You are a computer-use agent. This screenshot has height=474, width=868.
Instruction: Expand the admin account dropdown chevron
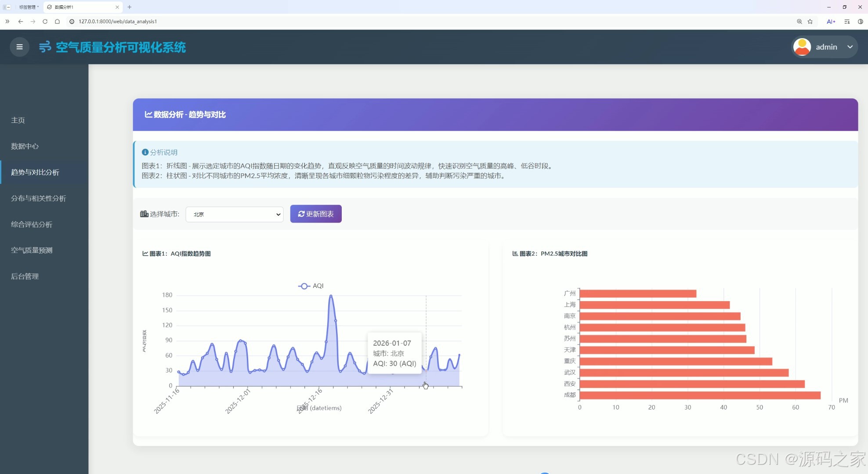pos(850,47)
